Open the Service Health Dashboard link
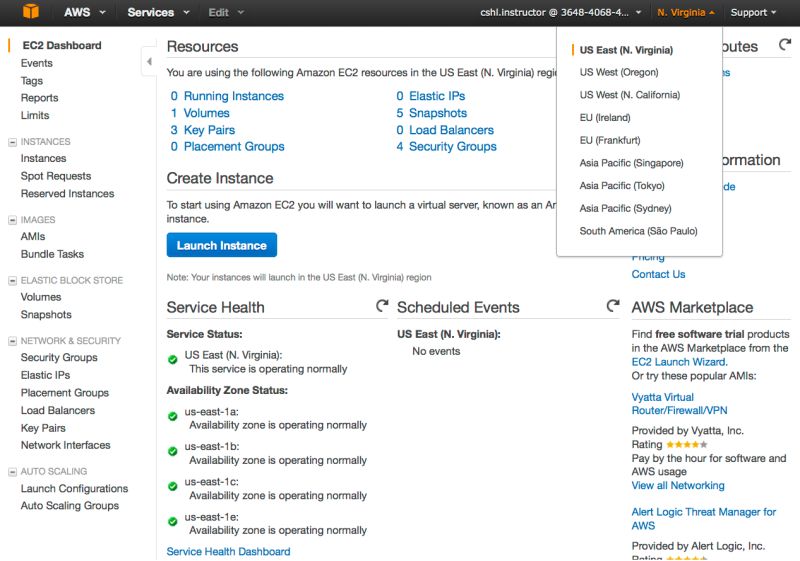This screenshot has width=800, height=561. pyautogui.click(x=229, y=551)
